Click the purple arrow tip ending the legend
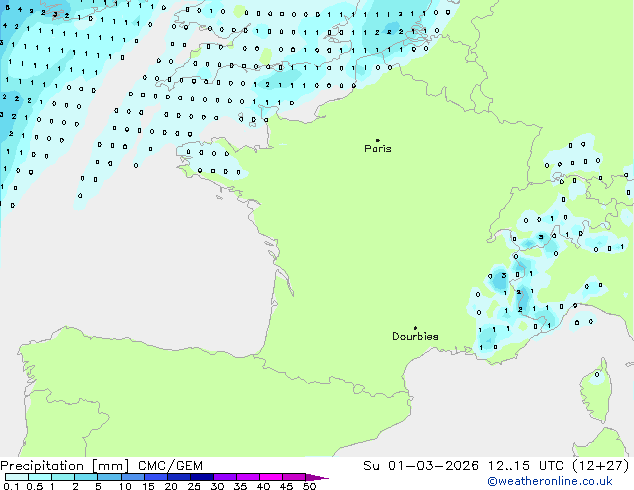Image resolution: width=634 pixels, height=490 pixels. pos(317,478)
